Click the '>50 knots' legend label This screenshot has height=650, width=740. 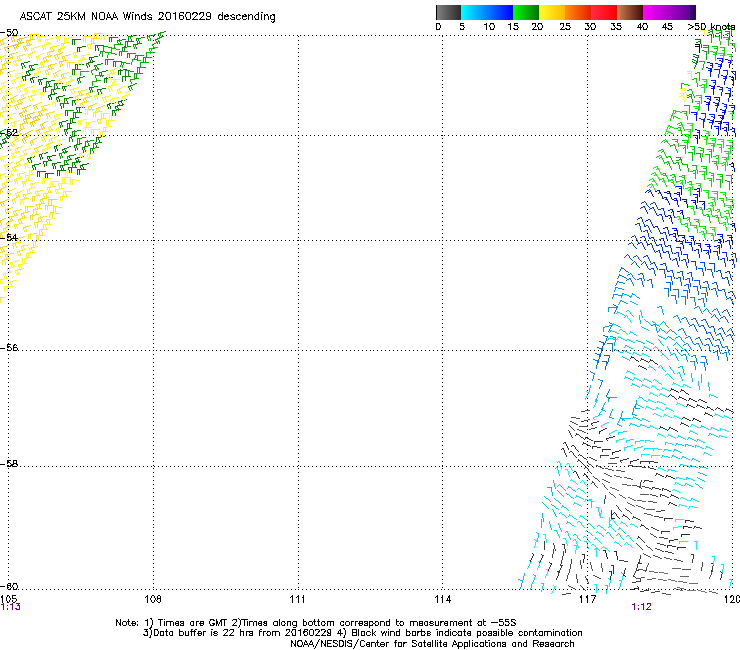tap(711, 27)
